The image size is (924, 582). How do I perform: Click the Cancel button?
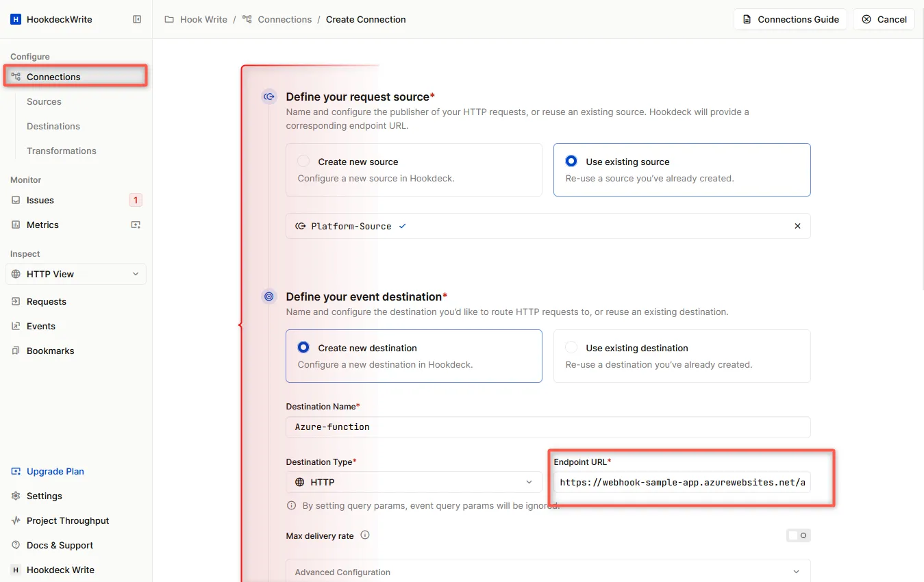click(x=884, y=19)
